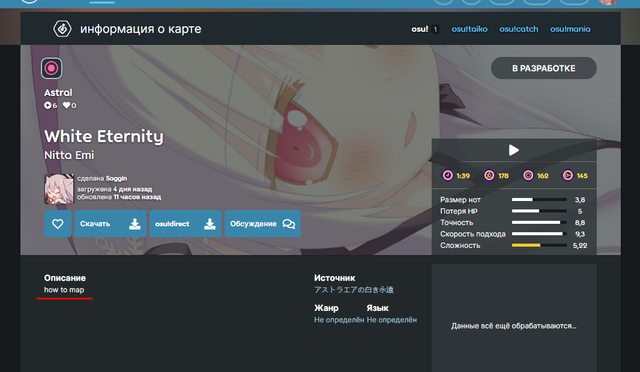Click the song title White Eternity
Screen dimensions: 640x372
pyautogui.click(x=104, y=136)
